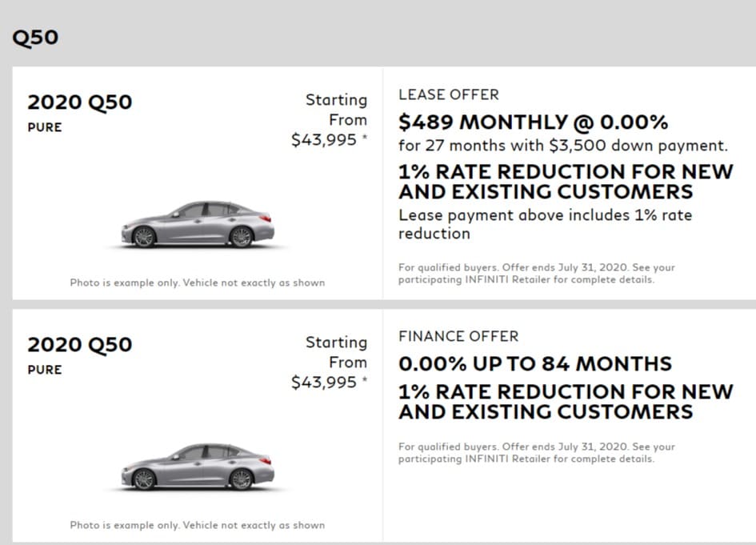Select the 0.00% up to 84 months headline
This screenshot has width=756, height=545.
click(535, 363)
